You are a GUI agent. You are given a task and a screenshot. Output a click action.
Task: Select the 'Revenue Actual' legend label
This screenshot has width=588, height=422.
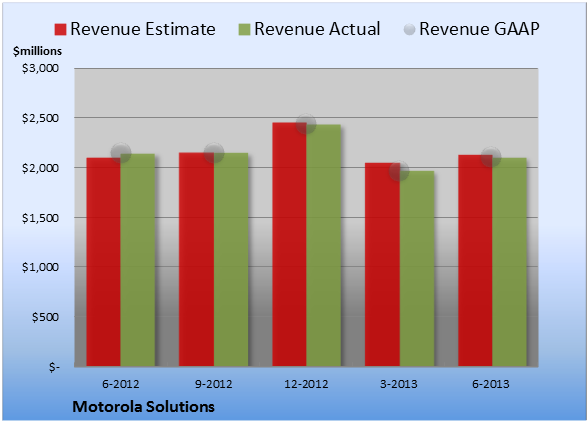coord(317,29)
